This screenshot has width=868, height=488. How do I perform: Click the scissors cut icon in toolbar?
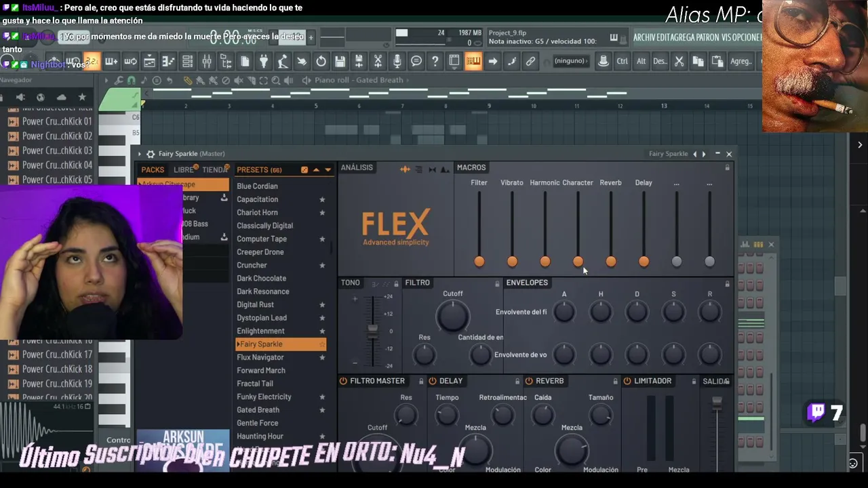pos(679,61)
